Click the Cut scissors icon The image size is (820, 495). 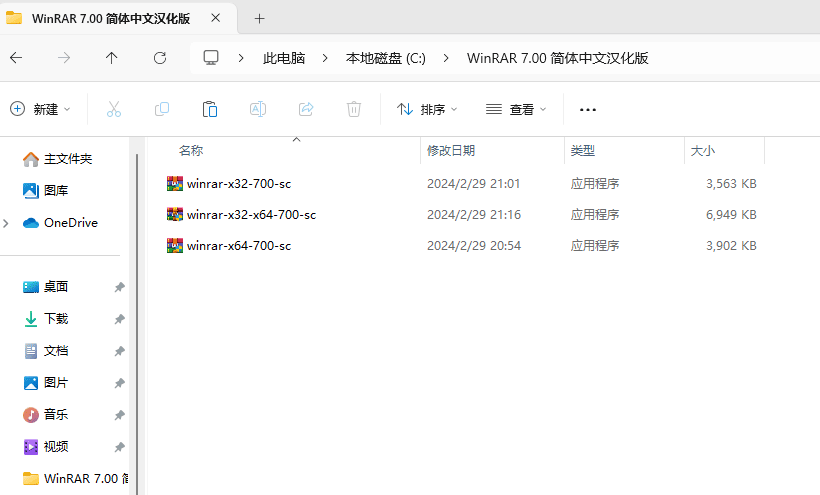click(114, 109)
